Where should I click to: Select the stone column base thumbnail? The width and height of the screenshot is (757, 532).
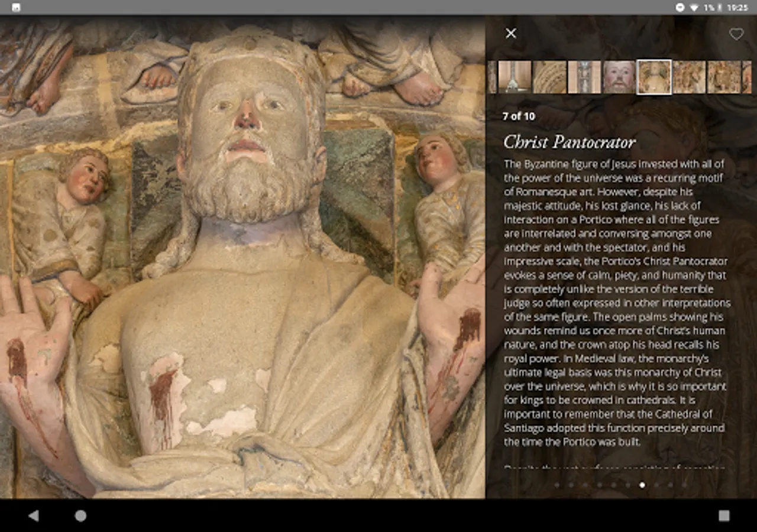coord(515,77)
